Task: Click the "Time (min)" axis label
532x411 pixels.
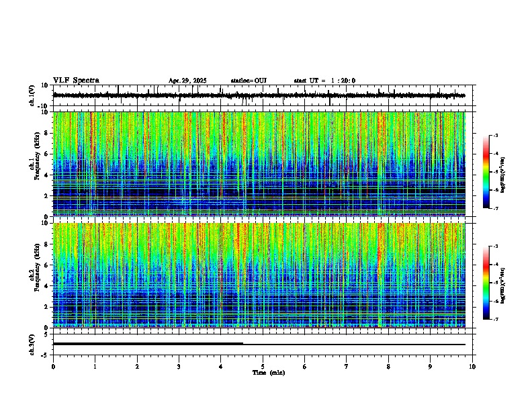Action: (269, 373)
